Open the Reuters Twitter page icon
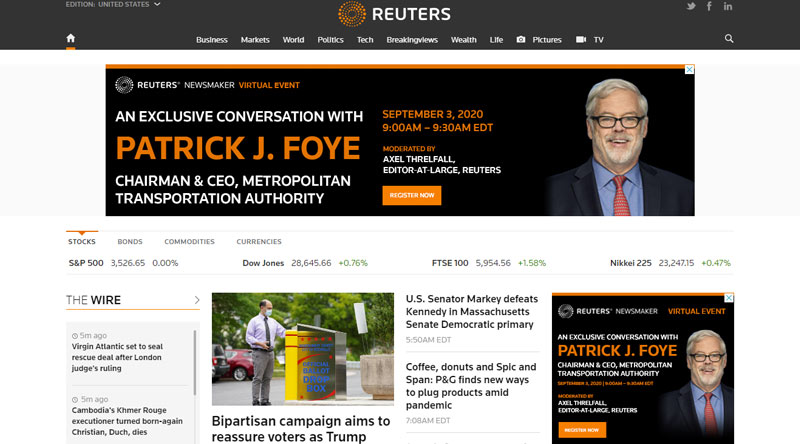The width and height of the screenshot is (800, 444). 691,6
